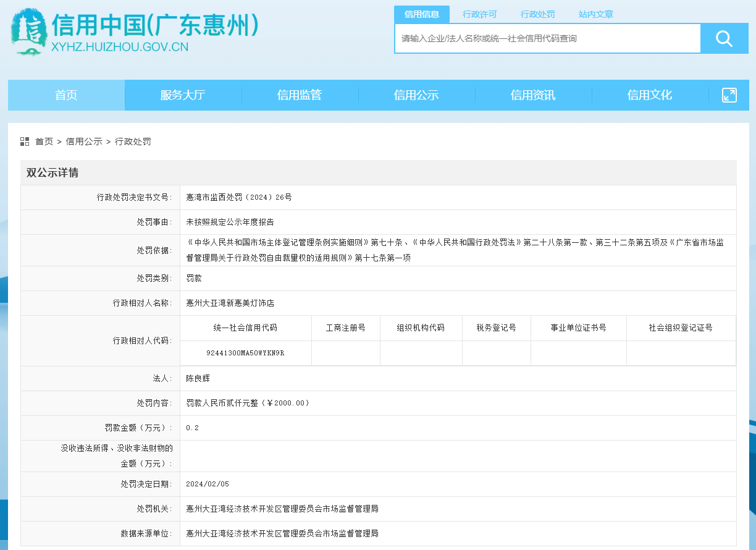Click legal person name 陈良辉
Screen dimensions: 756x550
tap(198, 378)
